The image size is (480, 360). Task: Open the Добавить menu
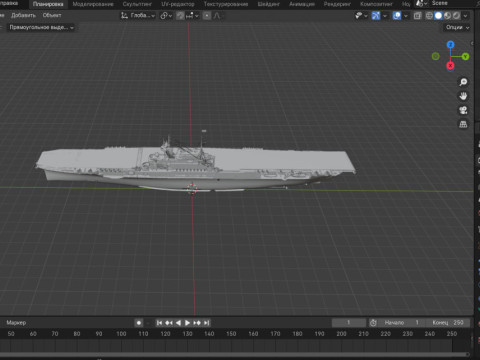[23, 15]
